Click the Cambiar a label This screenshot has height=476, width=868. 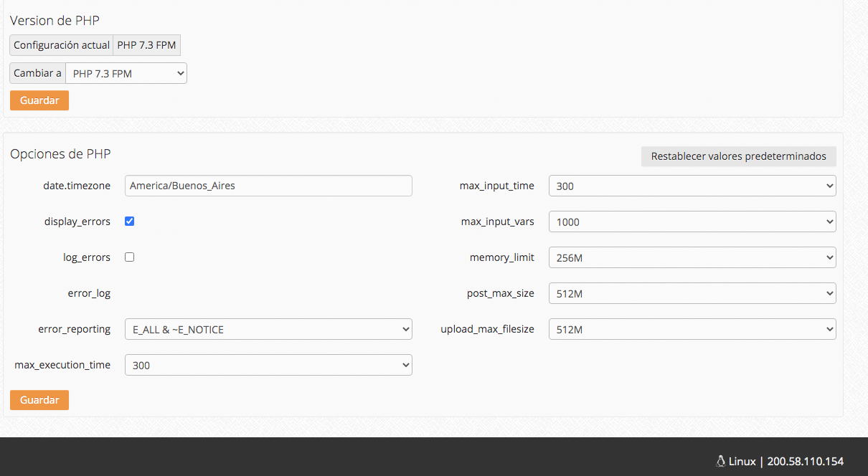tap(37, 73)
